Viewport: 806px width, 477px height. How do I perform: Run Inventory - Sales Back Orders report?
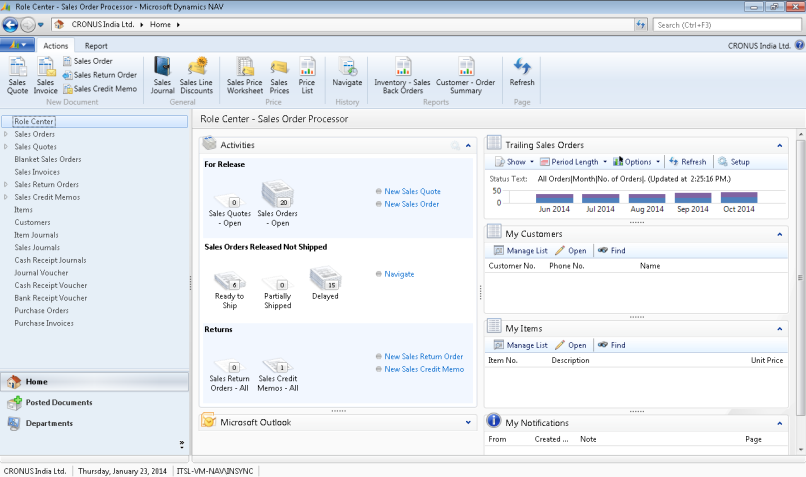(402, 76)
